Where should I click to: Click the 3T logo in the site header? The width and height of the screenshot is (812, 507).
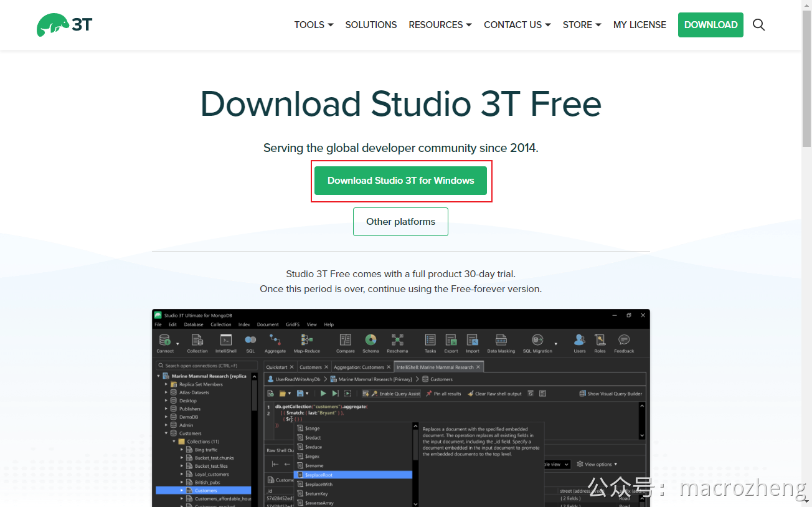(65, 25)
